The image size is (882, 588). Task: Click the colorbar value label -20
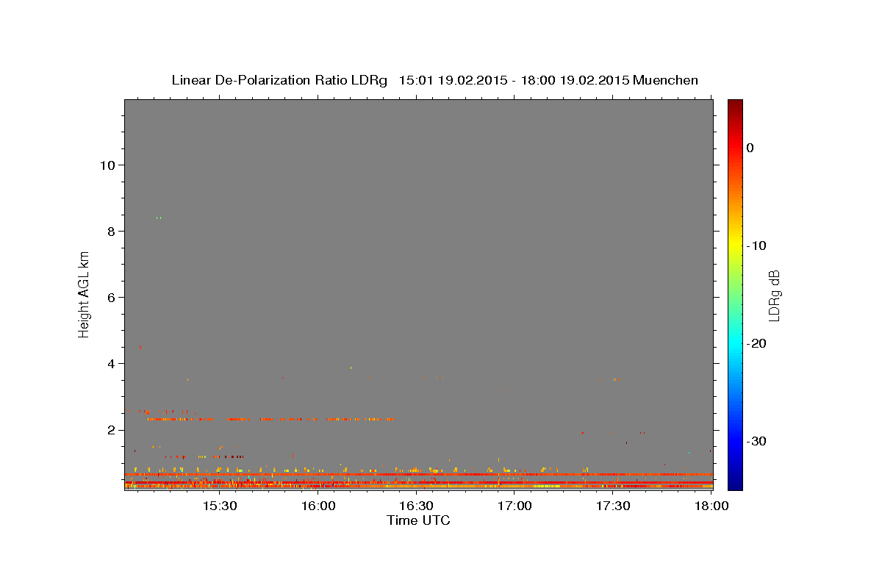(756, 343)
